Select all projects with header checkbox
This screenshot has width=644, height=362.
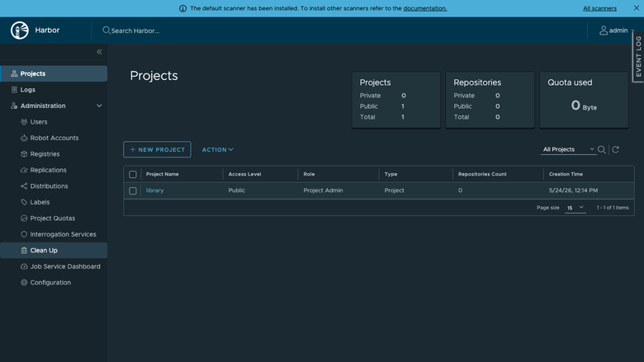coord(133,175)
